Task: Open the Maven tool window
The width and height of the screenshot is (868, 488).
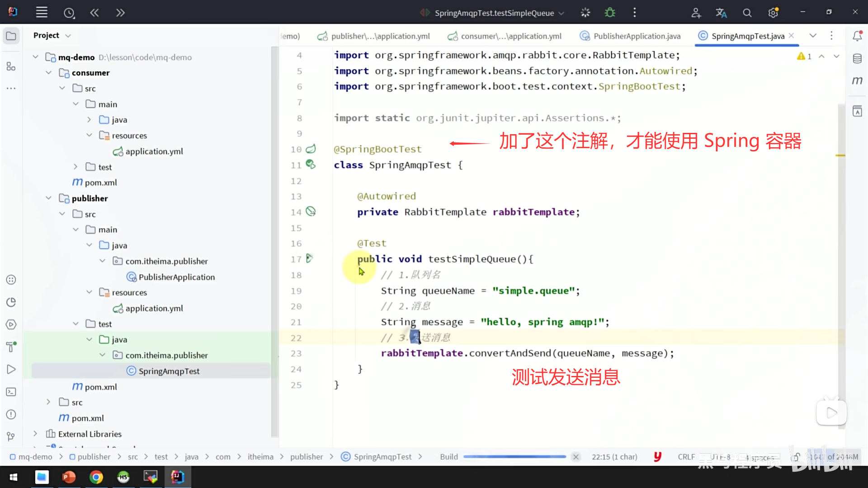Action: tap(857, 81)
